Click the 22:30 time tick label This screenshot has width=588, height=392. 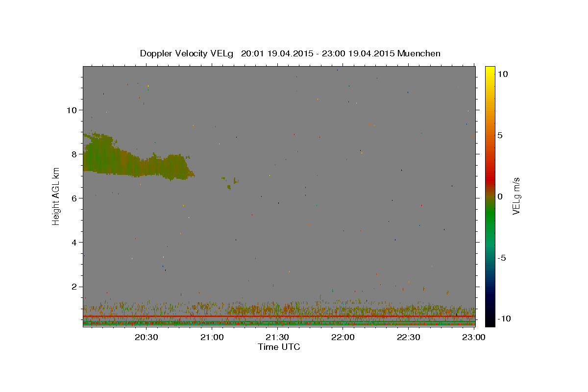tap(408, 337)
